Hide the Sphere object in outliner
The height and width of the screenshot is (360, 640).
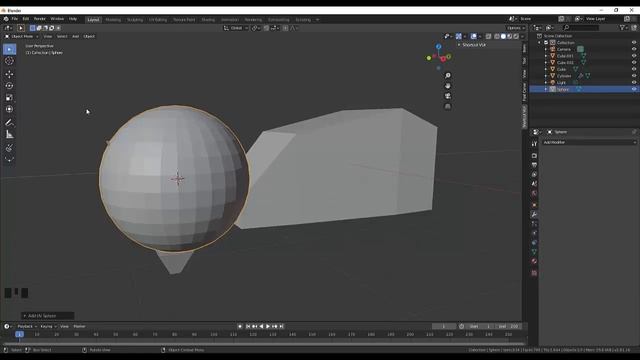tap(634, 89)
